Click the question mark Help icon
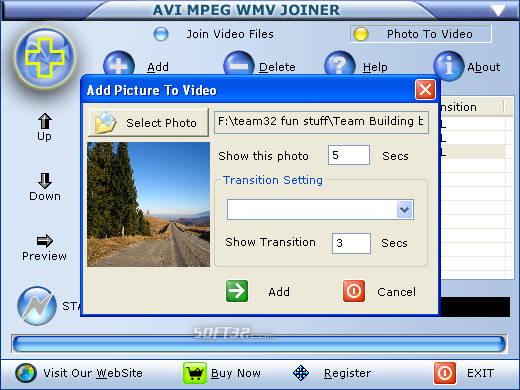Screen dimensions: 520x390 [339, 63]
